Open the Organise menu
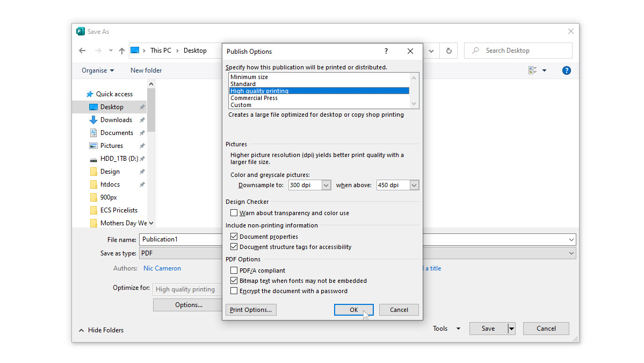 (x=97, y=70)
